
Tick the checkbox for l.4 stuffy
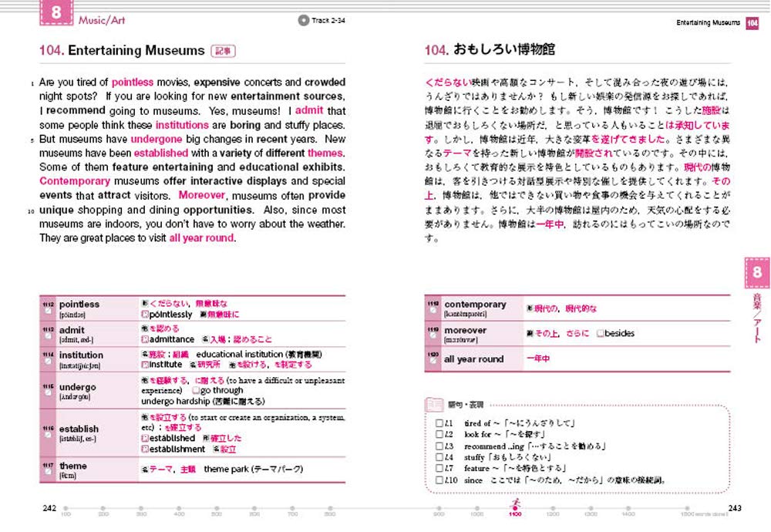[439, 457]
